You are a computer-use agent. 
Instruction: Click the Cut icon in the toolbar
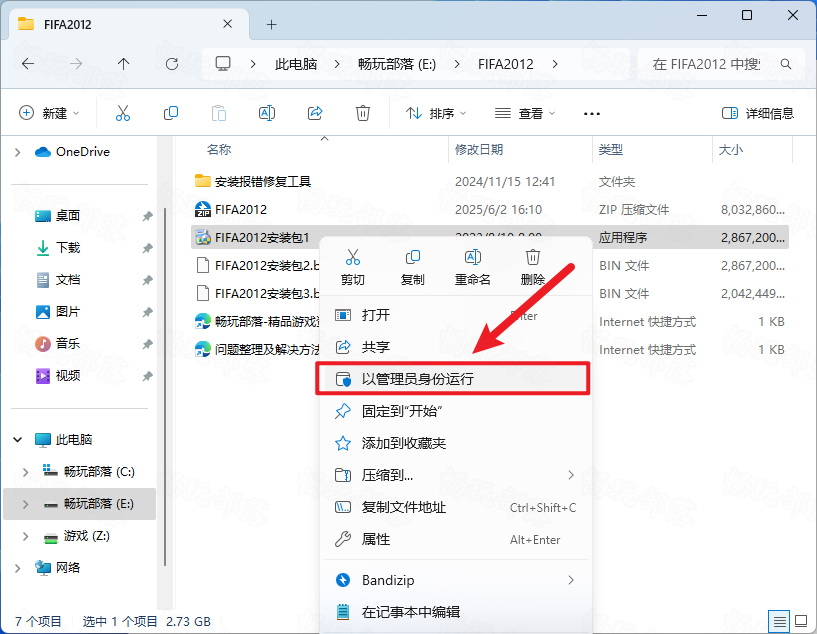pos(123,113)
